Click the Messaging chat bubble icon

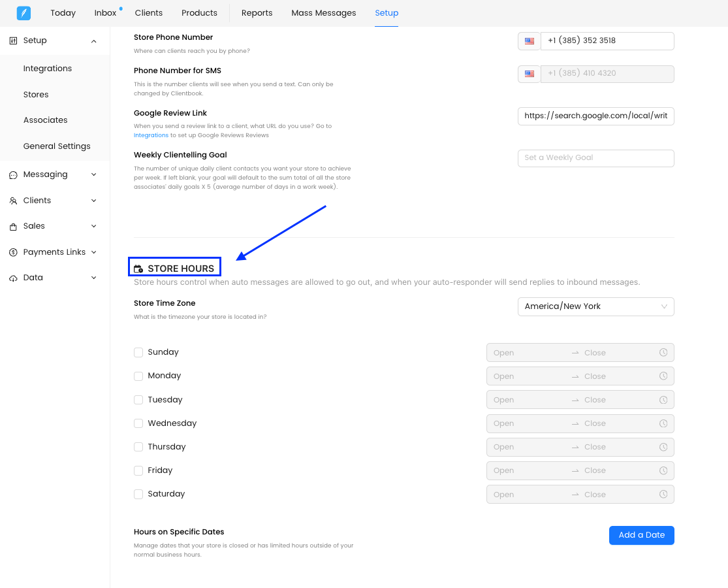coord(14,175)
